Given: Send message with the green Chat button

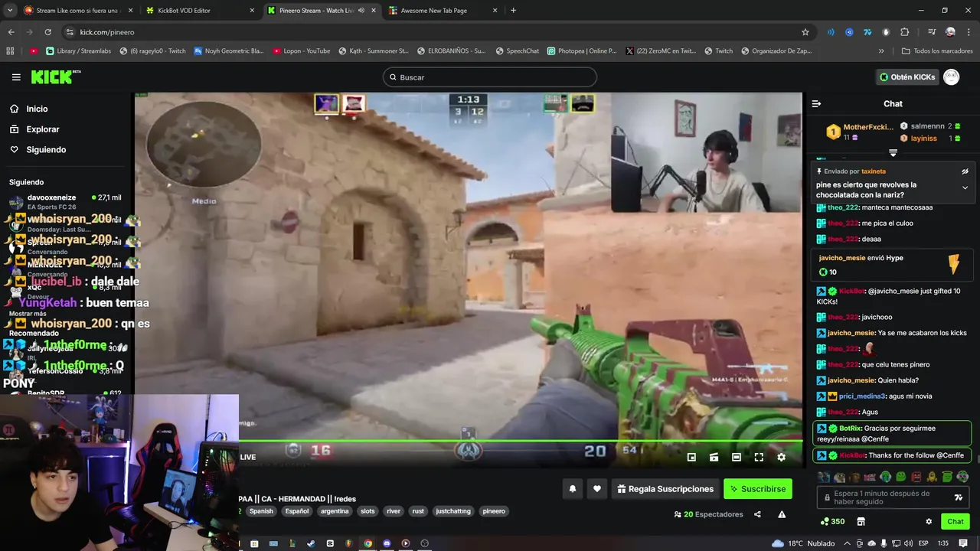Looking at the screenshot, I should click(955, 521).
